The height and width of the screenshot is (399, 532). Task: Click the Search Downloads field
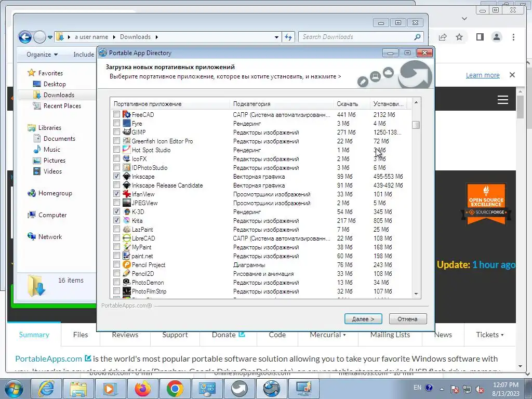pyautogui.click(x=362, y=37)
